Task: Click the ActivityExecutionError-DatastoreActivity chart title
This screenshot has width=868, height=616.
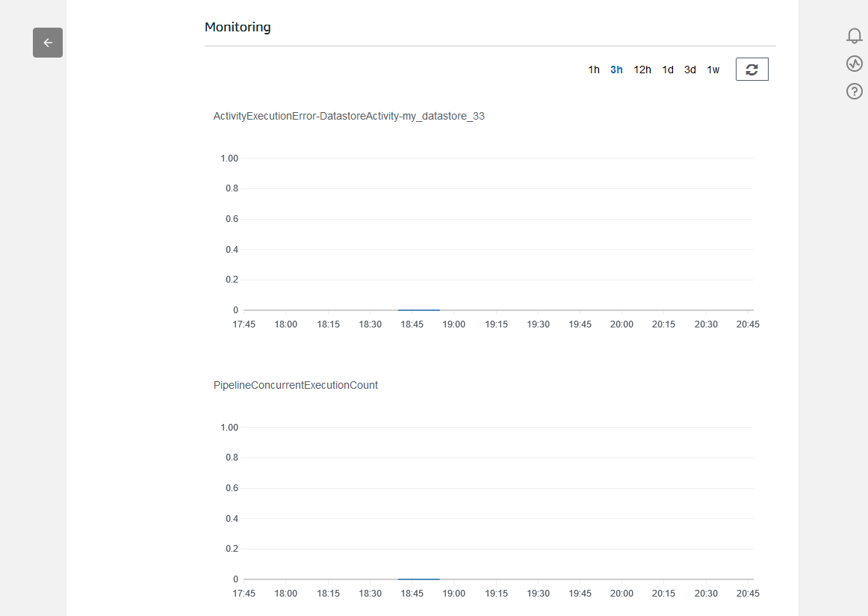Action: [x=349, y=116]
